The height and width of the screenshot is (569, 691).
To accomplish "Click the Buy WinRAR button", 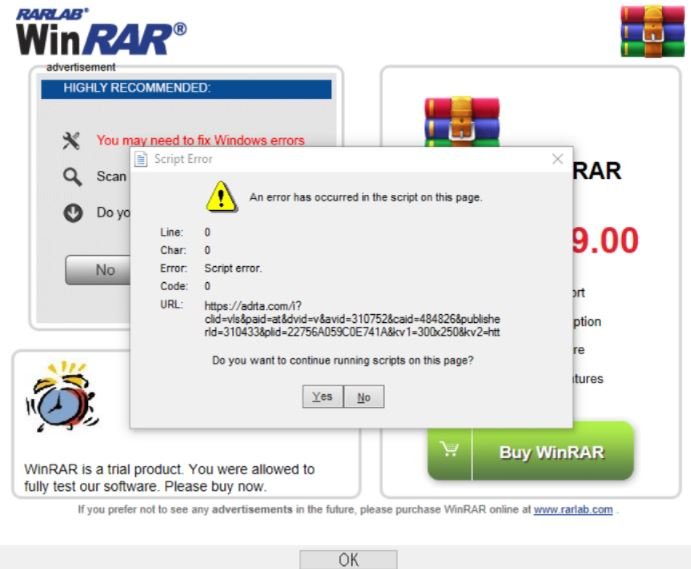I will 531,451.
